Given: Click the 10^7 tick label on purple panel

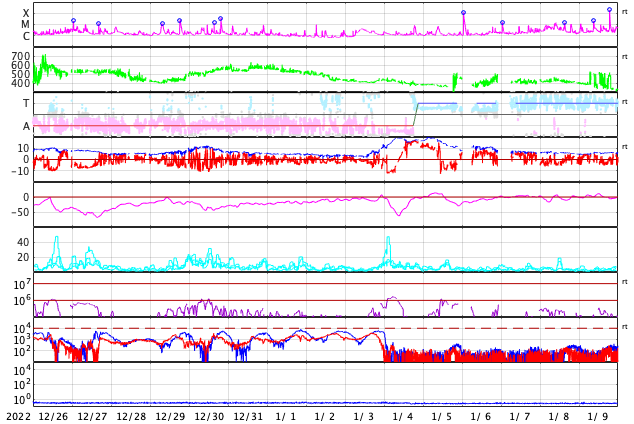Looking at the screenshot, I should click(22, 284).
